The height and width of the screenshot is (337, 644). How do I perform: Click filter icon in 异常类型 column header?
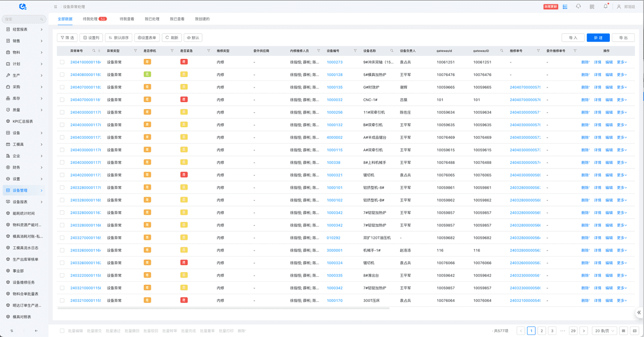(135, 51)
